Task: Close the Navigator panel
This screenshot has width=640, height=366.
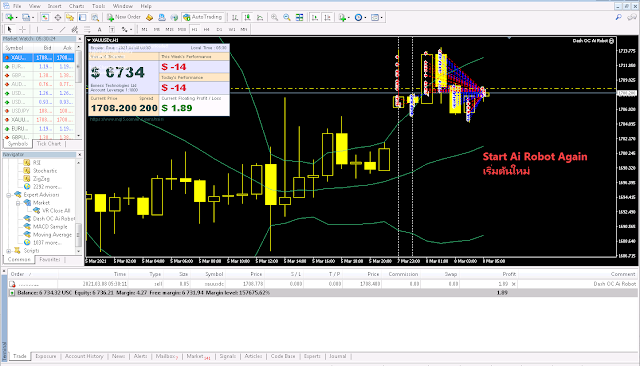Action: (80, 155)
